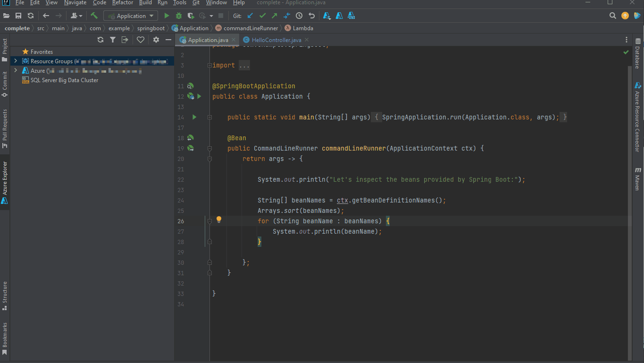Select SQL Server Big Data Cluster item

pyautogui.click(x=64, y=80)
